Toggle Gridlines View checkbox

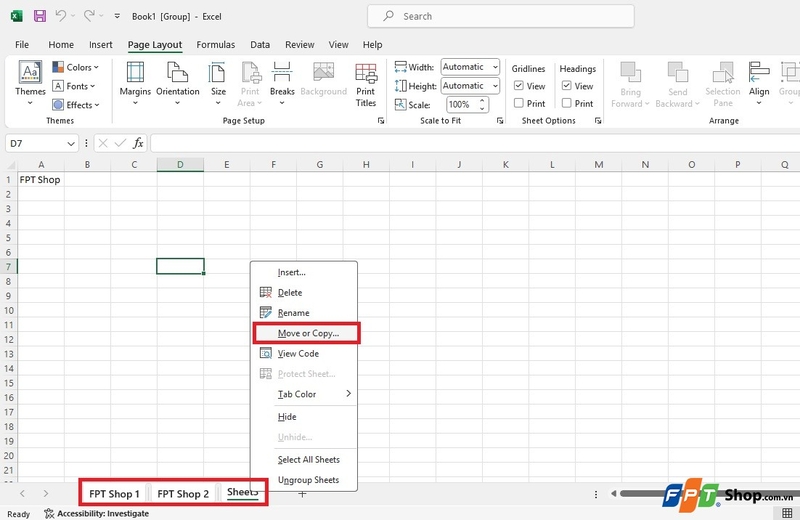(519, 86)
